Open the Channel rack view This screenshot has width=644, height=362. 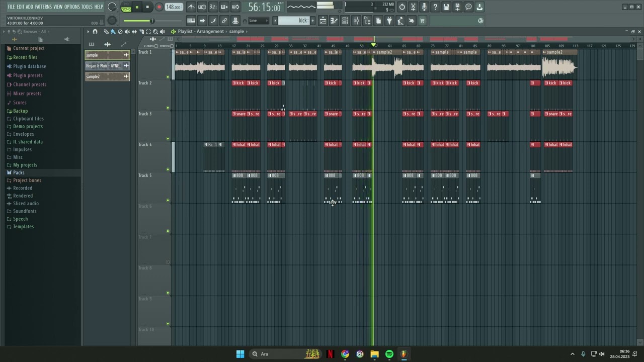(x=345, y=21)
